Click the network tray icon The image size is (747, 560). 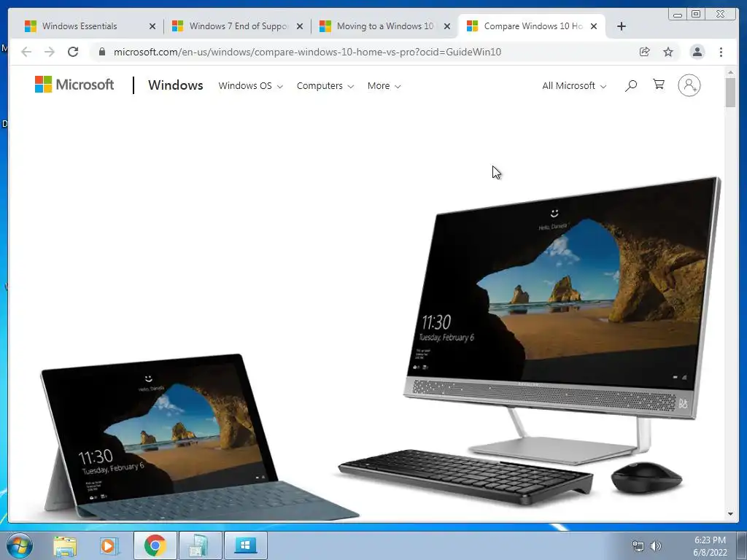(638, 546)
